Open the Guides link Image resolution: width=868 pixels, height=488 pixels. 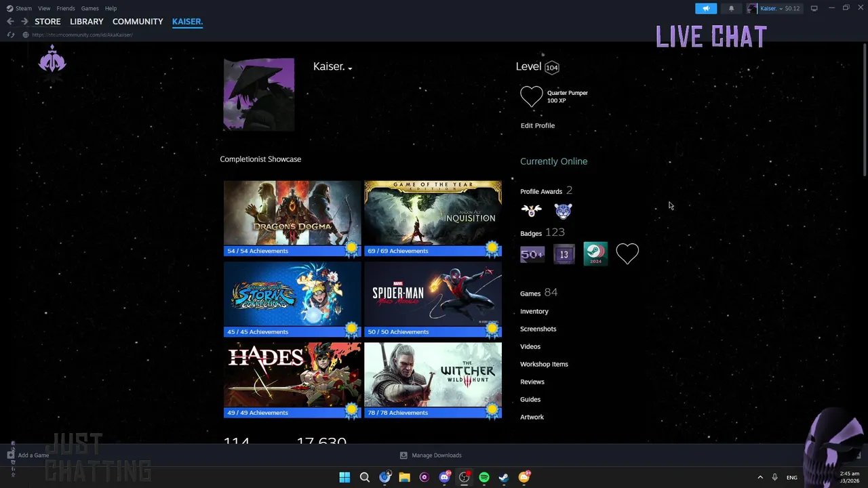pos(530,399)
